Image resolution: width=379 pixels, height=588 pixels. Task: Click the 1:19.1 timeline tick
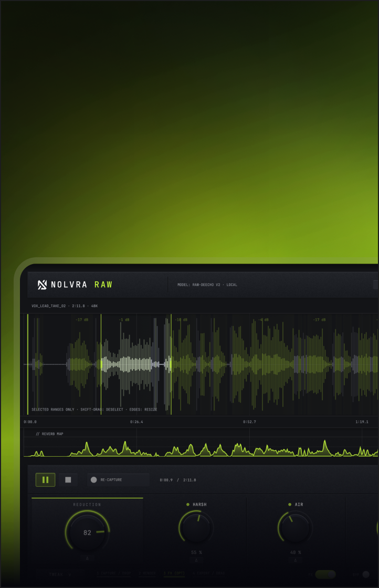[x=362, y=422]
